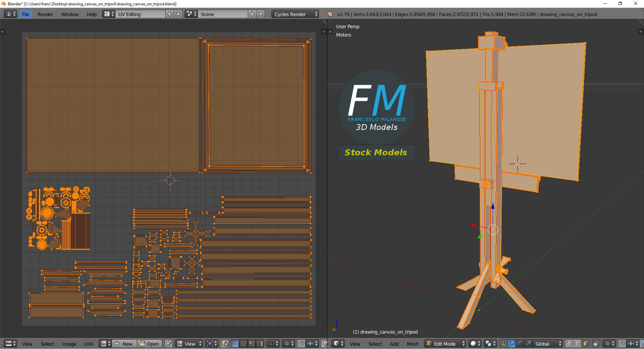This screenshot has width=644, height=349.
Task: Open the Edit Mode selector
Action: [x=445, y=344]
